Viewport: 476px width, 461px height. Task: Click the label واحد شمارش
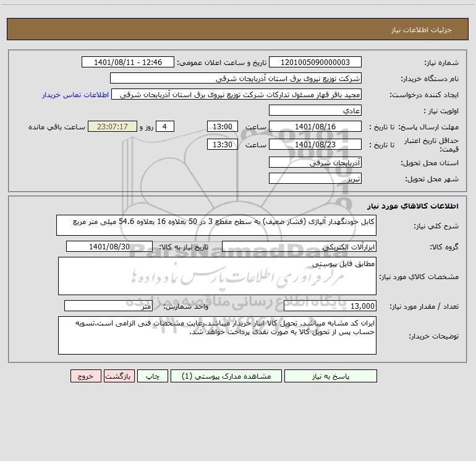[x=186, y=307]
